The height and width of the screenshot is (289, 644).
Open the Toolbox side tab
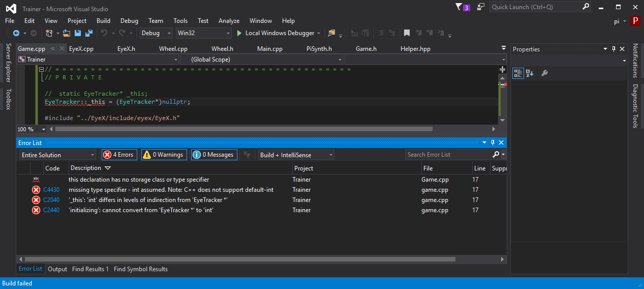pos(8,99)
